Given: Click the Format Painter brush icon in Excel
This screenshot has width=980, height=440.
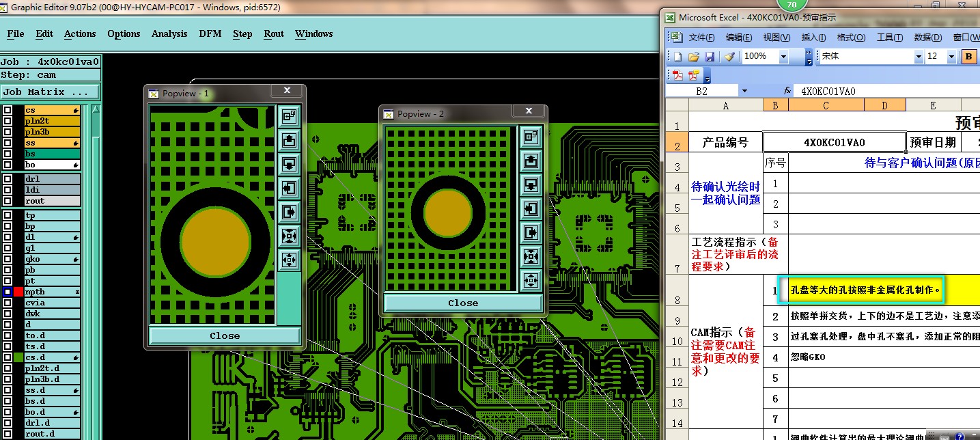Looking at the screenshot, I should pyautogui.click(x=729, y=57).
